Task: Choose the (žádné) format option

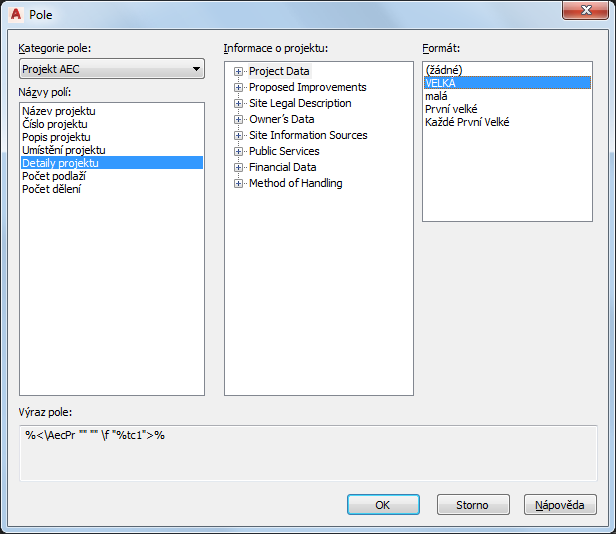Action: (507, 70)
